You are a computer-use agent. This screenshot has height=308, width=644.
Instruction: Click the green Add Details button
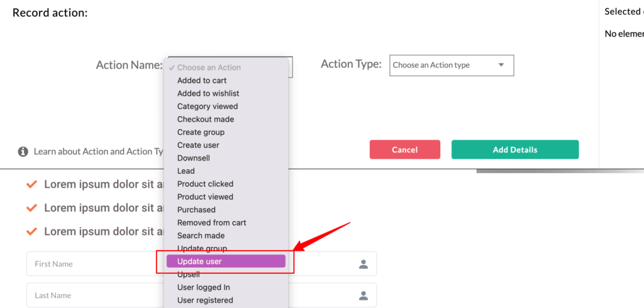(x=515, y=150)
